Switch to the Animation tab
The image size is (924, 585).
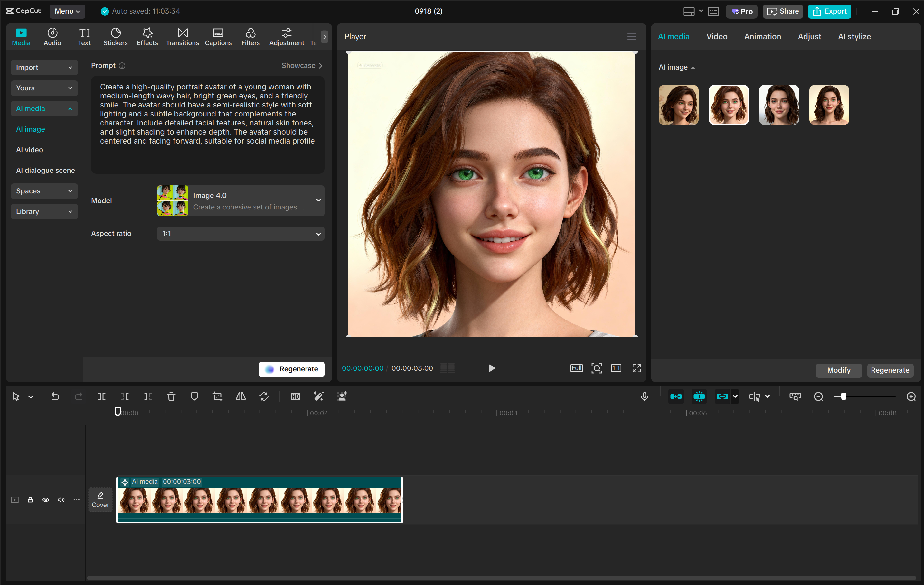762,36
